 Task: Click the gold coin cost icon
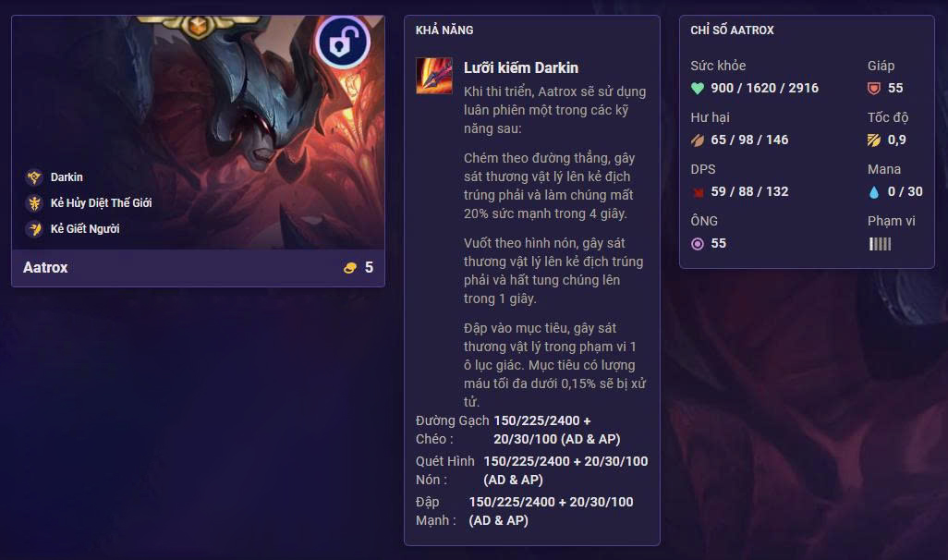pyautogui.click(x=349, y=268)
